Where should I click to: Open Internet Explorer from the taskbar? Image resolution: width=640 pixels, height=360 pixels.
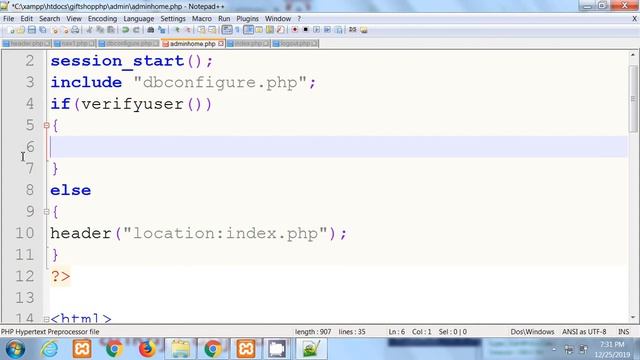tap(49, 349)
